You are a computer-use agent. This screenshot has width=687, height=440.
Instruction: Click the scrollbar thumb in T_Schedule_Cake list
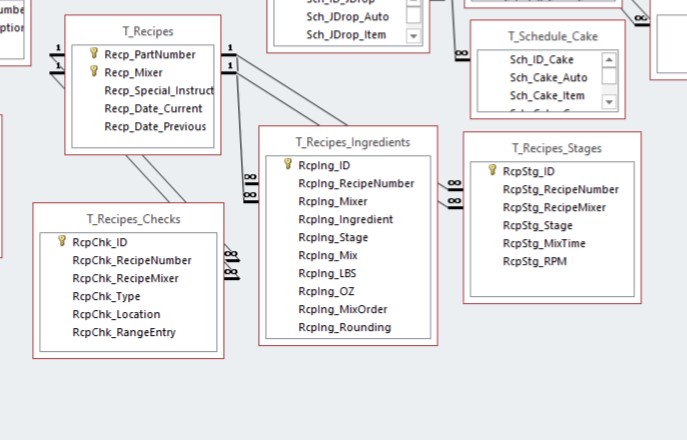pyautogui.click(x=609, y=76)
